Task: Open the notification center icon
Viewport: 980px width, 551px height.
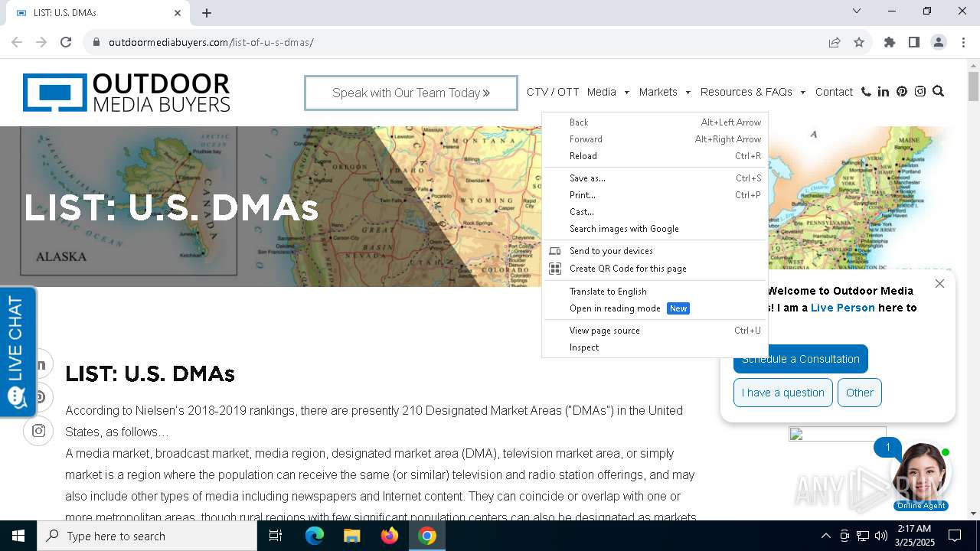Action: tap(955, 536)
